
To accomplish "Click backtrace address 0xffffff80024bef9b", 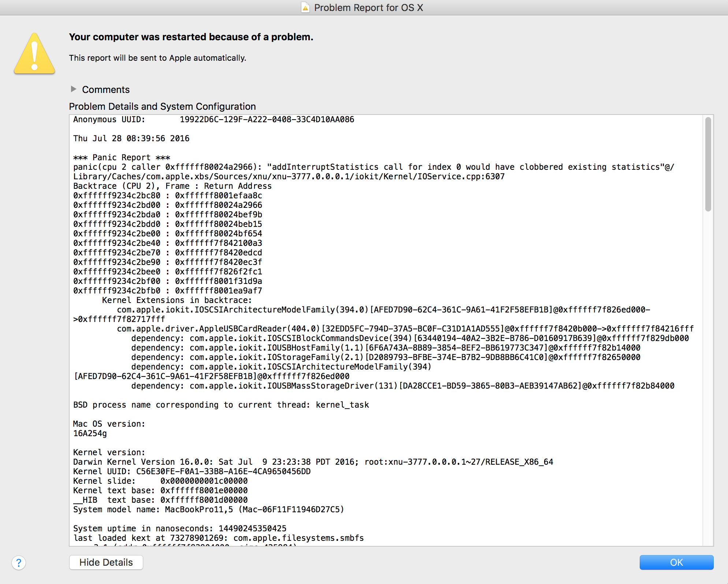I will point(219,215).
